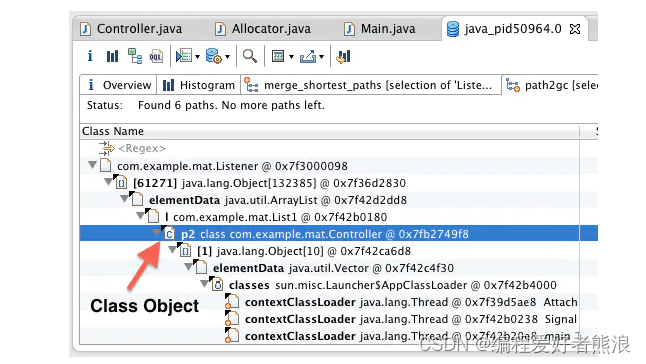This screenshot has height=364, width=646.
Task: Select contextClassLoader Thread @ 0x7f39d5ae8 Attach row
Action: click(339, 302)
